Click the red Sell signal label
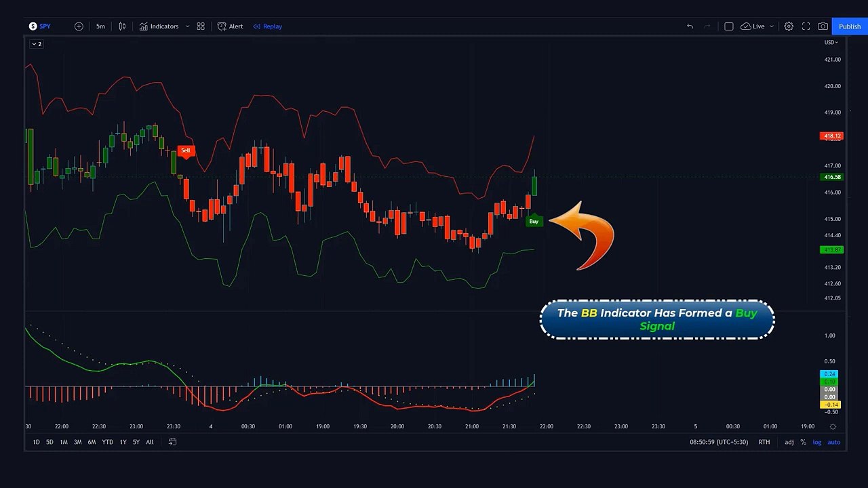Screen dimensions: 868x488 pos(186,150)
